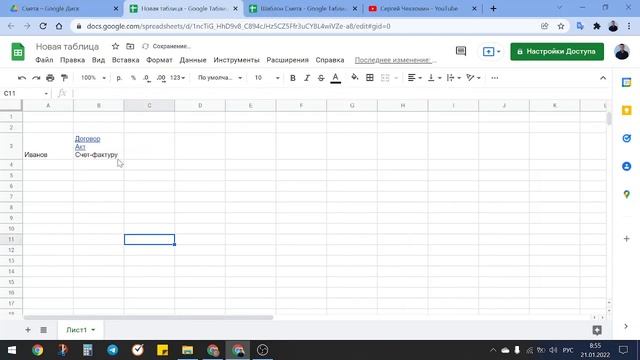Add a new sheet with plus button

tap(28, 330)
